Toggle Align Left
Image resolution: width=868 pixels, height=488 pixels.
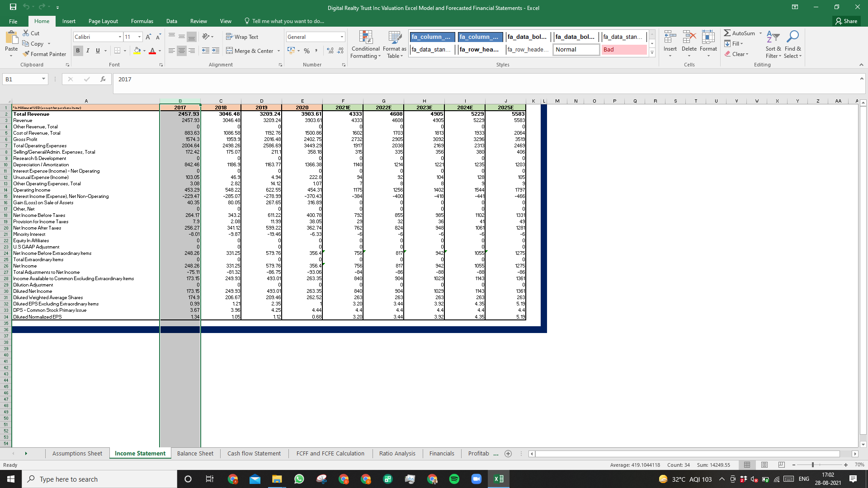172,51
